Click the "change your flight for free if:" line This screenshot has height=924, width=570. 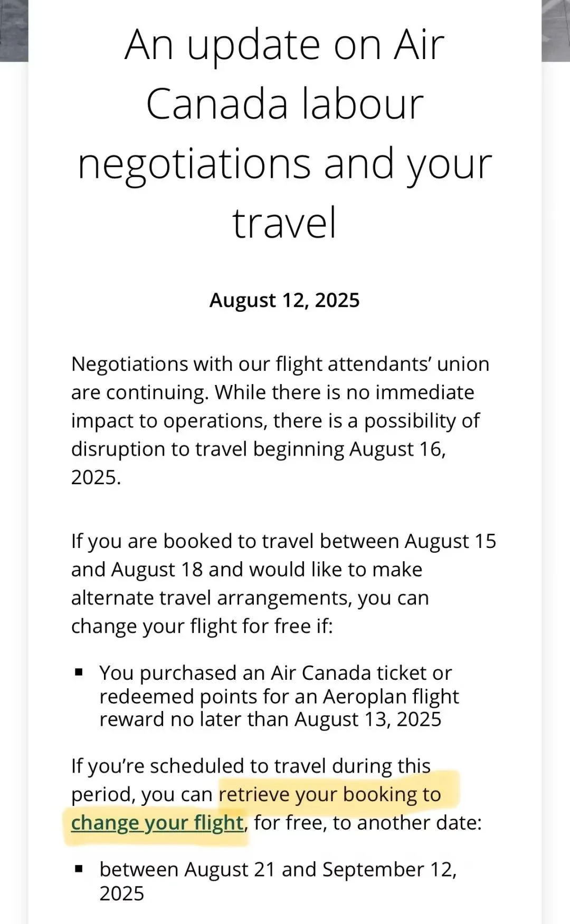[x=202, y=626]
